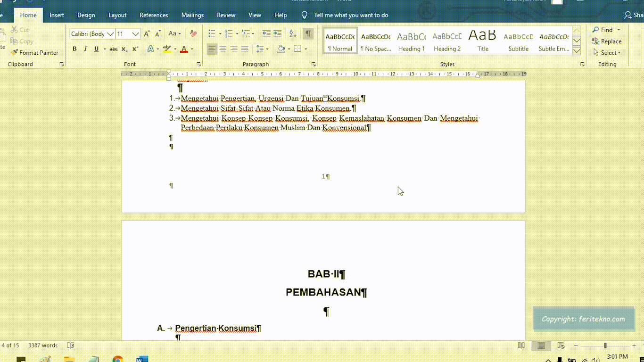Align the paragraph to the right
The image size is (644, 362).
click(x=234, y=49)
